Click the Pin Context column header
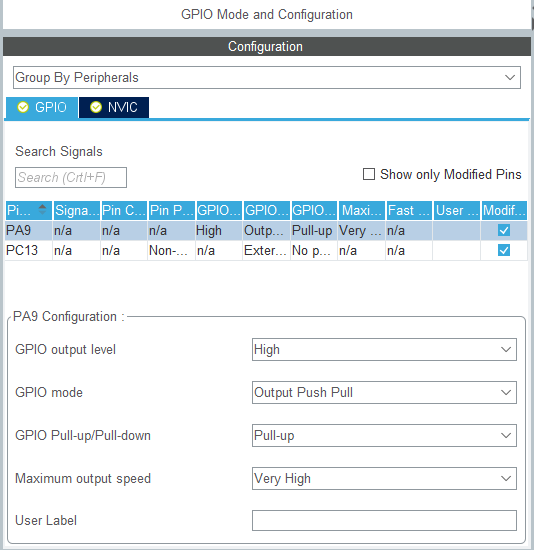The height and width of the screenshot is (550, 534). pos(124,210)
